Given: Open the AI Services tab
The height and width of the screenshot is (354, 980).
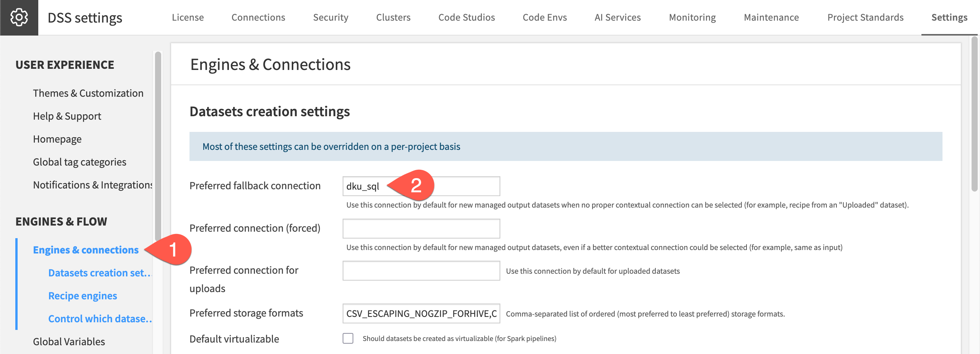Looking at the screenshot, I should (x=617, y=18).
